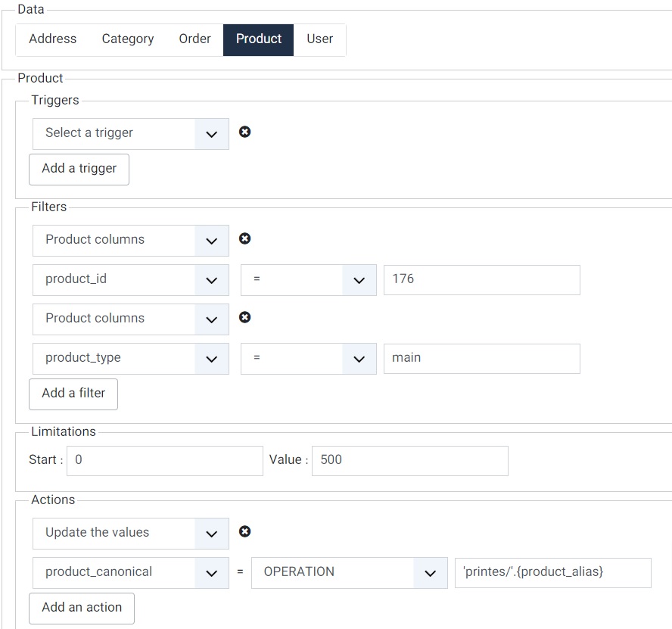
Task: Open the product_type column dropdown
Action: click(130, 358)
